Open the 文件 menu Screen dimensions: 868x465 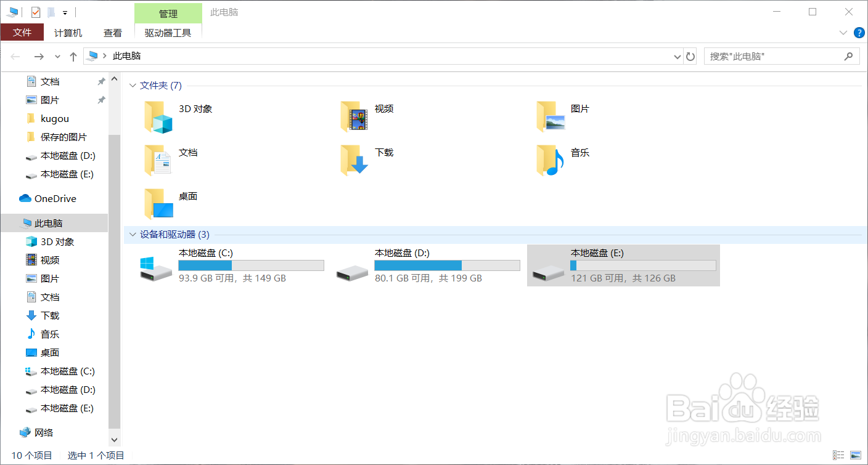[22, 33]
